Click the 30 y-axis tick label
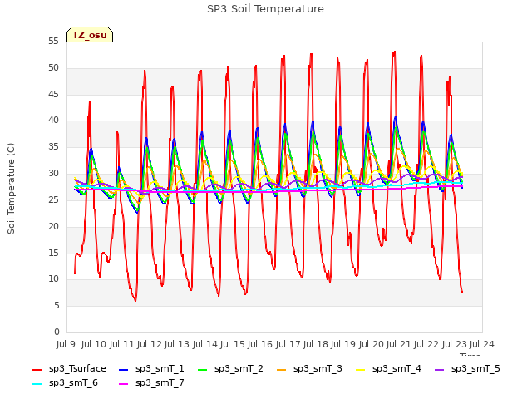Viewport: 532px width, 399px height. tap(53, 174)
